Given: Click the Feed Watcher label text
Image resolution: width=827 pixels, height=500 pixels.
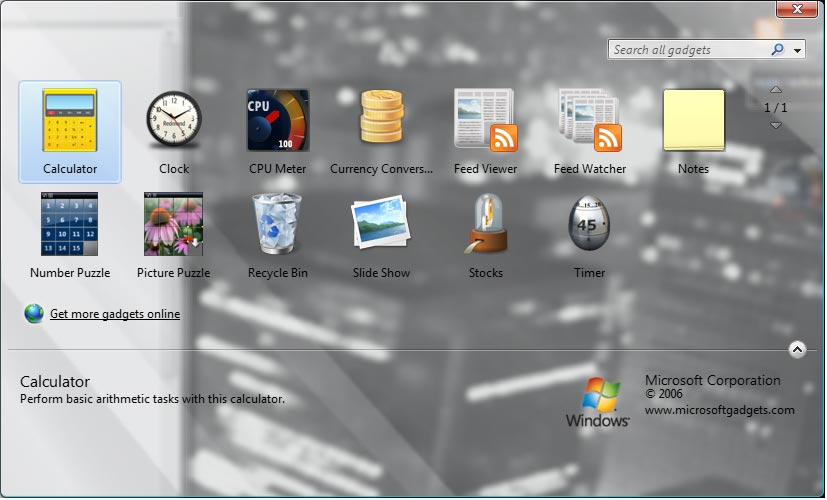Looking at the screenshot, I should click(x=590, y=169).
